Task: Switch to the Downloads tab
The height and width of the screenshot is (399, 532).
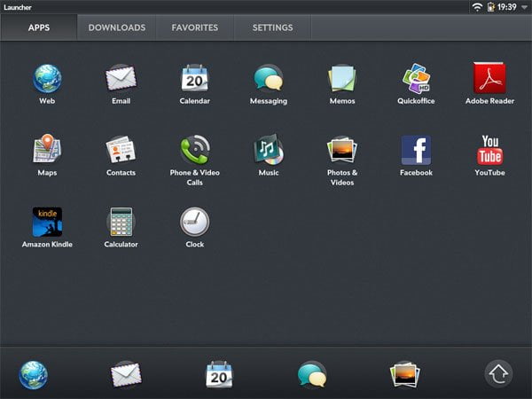Action: (x=117, y=27)
